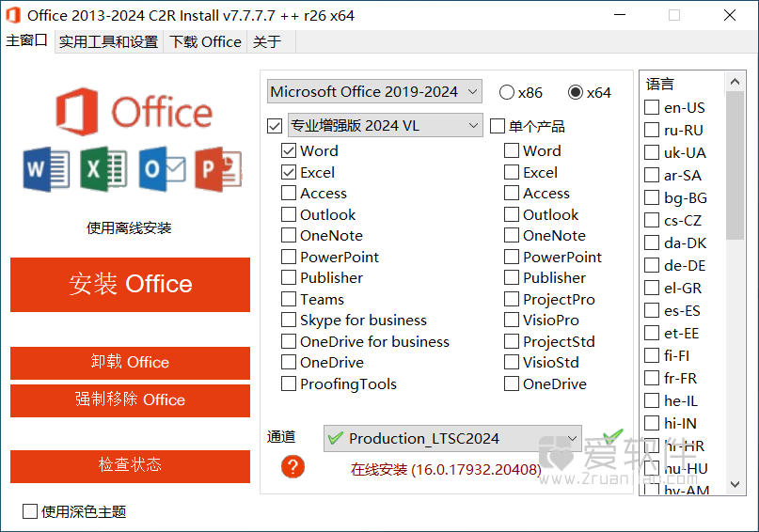Image resolution: width=759 pixels, height=532 pixels.
Task: Switch to the 主窗口 tab
Action: click(26, 41)
